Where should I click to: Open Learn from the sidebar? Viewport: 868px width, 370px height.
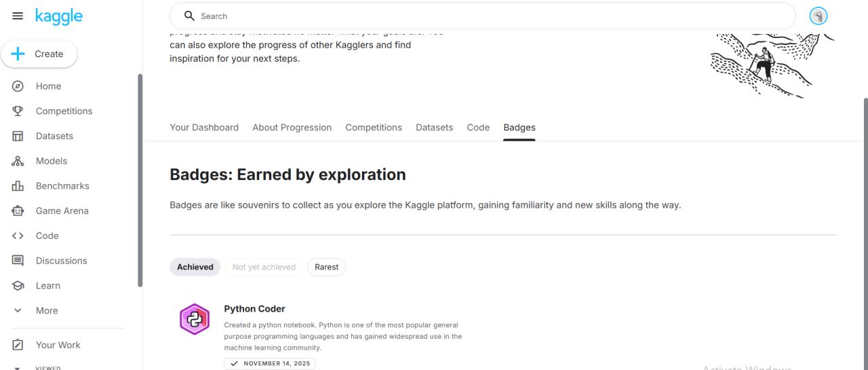pos(48,286)
